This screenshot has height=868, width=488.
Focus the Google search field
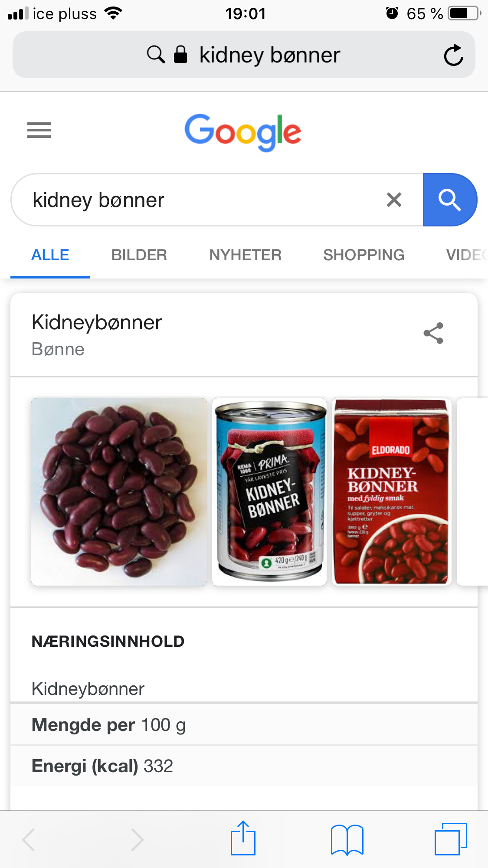click(204, 200)
